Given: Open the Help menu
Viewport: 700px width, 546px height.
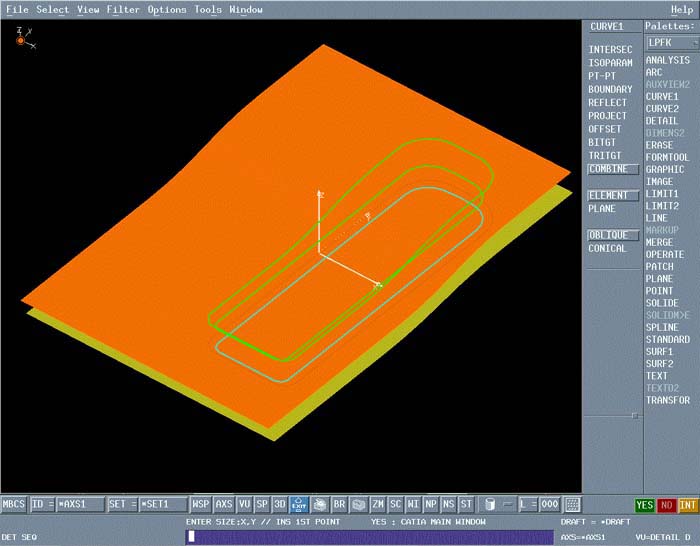Looking at the screenshot, I should pyautogui.click(x=682, y=10).
